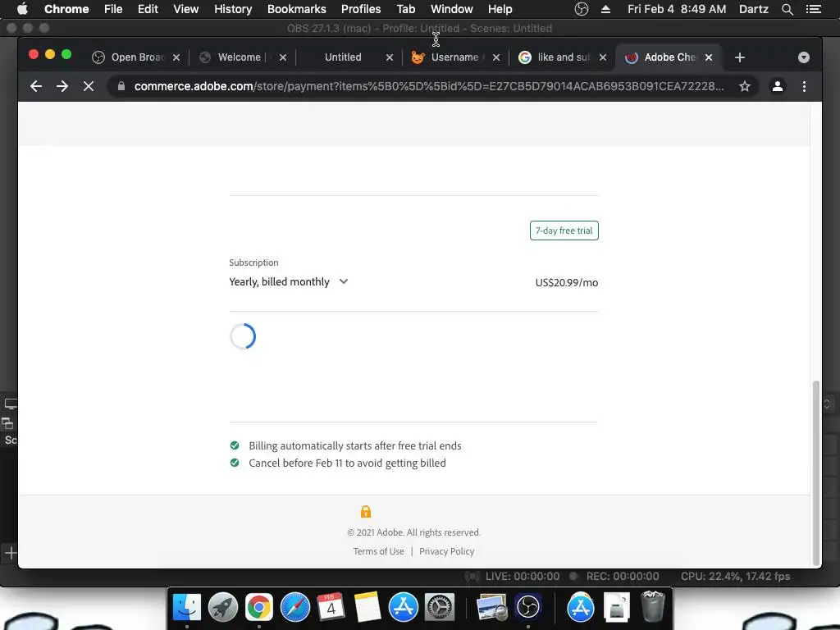Click the OBS icon in the menu bar
Screen dimensions: 840x630
[x=582, y=9]
